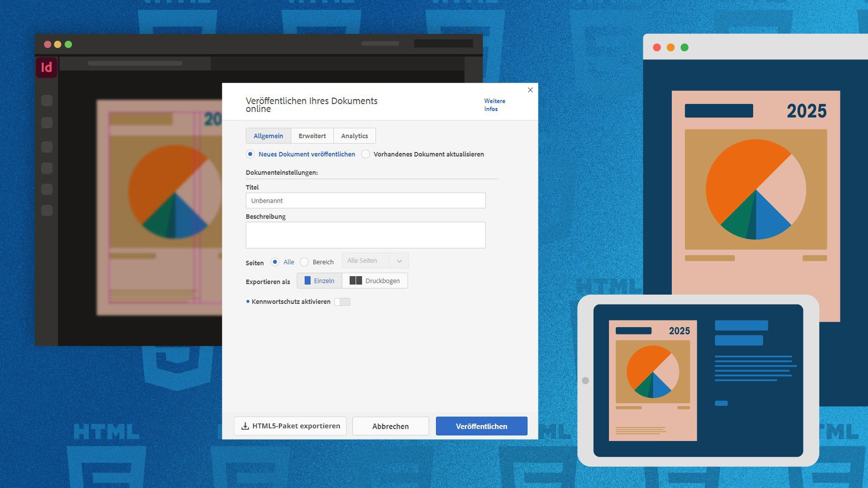Click the download icon on HTML5-Paket exportieren
The width and height of the screenshot is (868, 488).
[245, 426]
